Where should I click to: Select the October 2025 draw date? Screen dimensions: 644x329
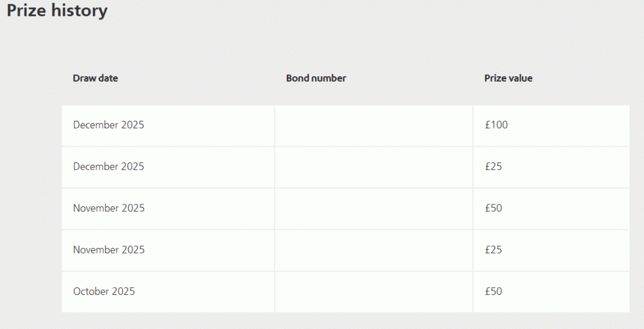(104, 291)
